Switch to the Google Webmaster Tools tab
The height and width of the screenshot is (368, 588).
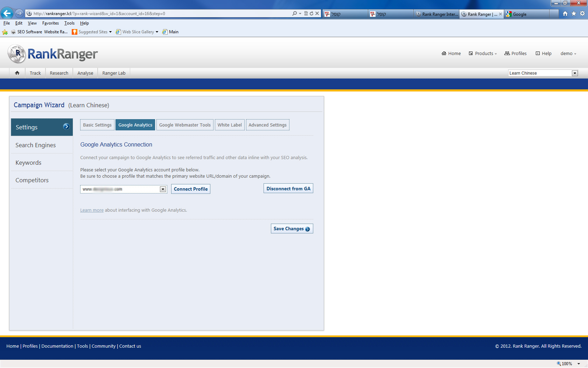pyautogui.click(x=185, y=125)
